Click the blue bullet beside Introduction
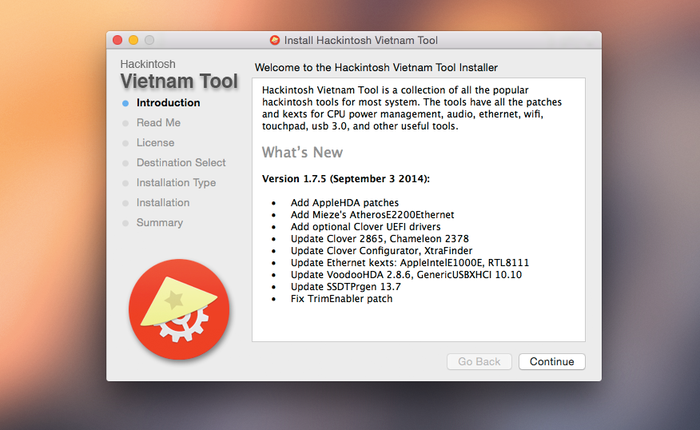 [x=125, y=103]
